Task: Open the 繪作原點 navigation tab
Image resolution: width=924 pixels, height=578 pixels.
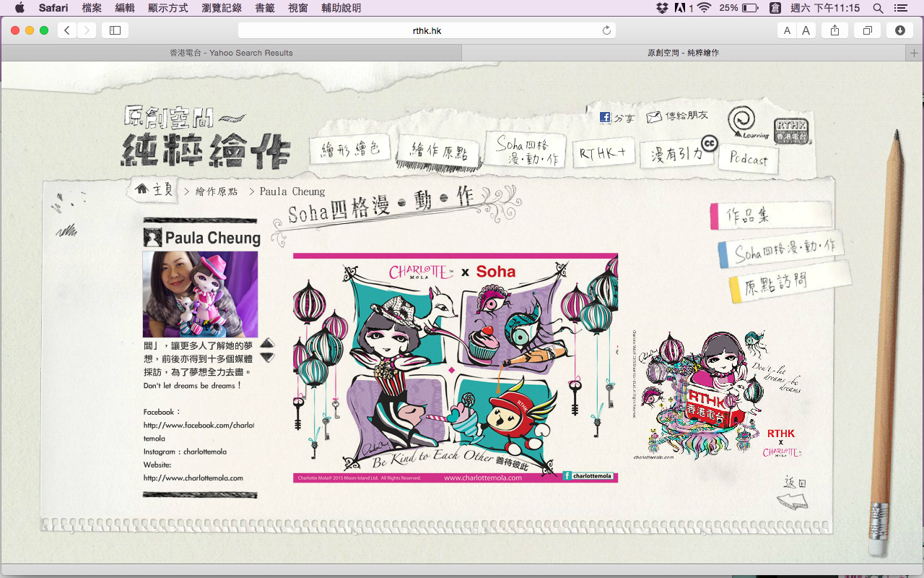Action: tap(439, 151)
